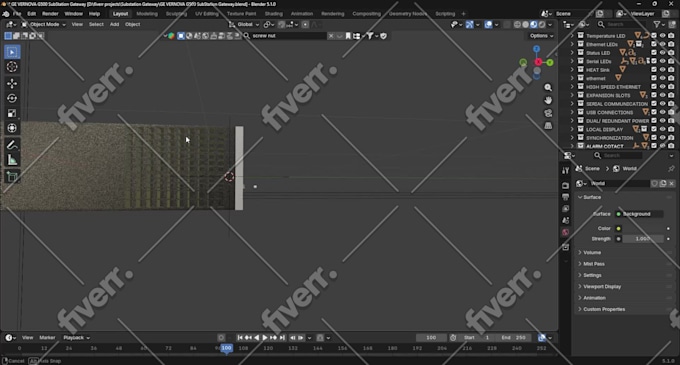
Task: Open the Scene properties tab
Action: [565, 221]
